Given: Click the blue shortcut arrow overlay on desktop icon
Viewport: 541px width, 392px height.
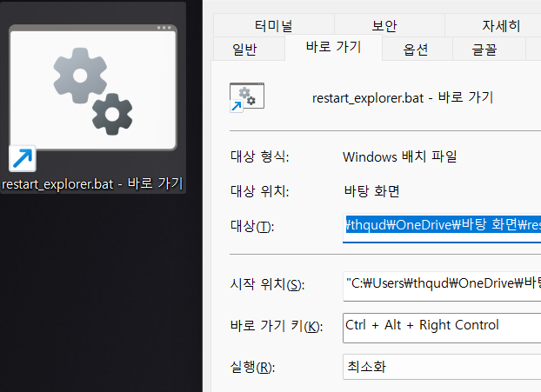Looking at the screenshot, I should (x=22, y=159).
